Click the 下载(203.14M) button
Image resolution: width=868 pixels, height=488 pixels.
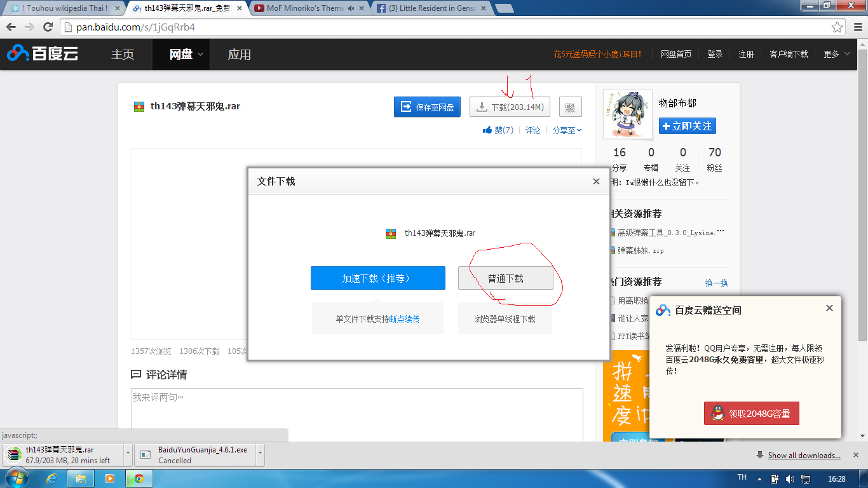coord(510,107)
